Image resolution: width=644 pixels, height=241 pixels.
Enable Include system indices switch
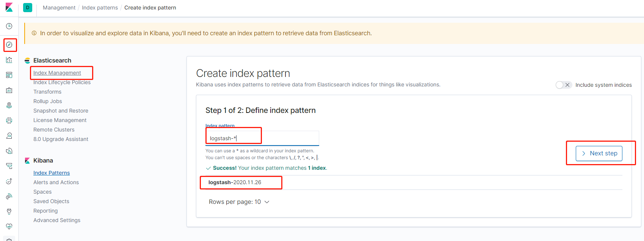563,85
